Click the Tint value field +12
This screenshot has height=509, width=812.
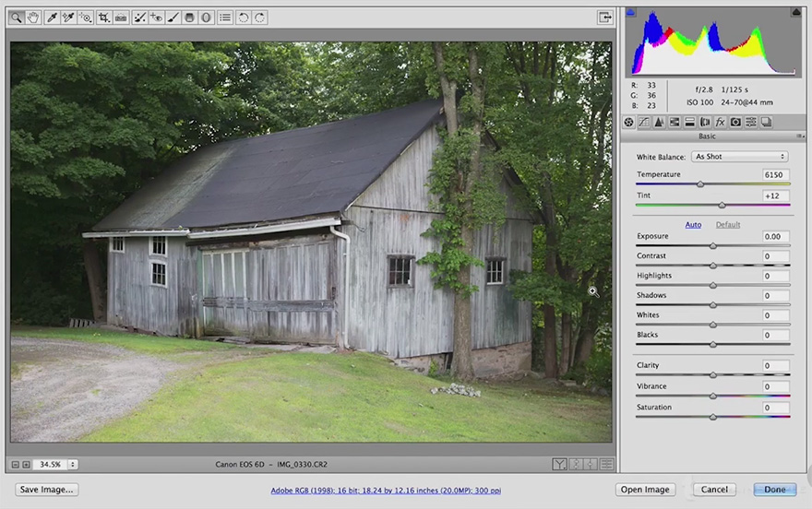click(775, 196)
